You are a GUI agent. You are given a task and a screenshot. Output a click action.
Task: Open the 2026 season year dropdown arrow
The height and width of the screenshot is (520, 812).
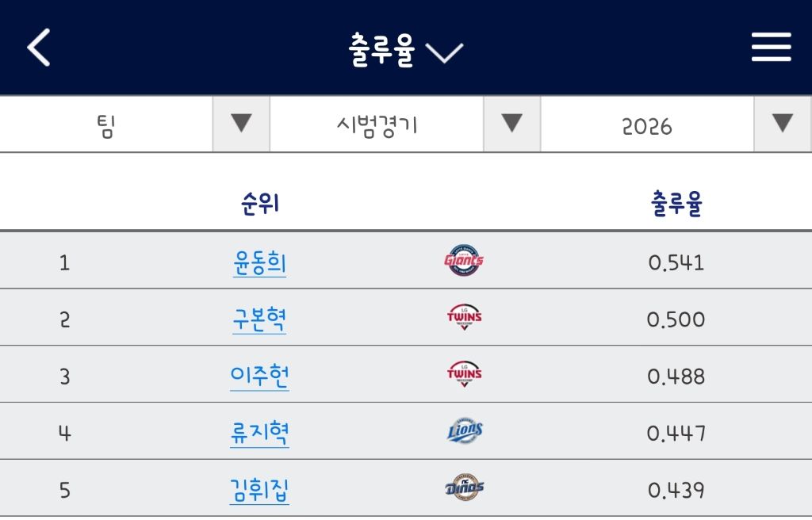pyautogui.click(x=783, y=124)
